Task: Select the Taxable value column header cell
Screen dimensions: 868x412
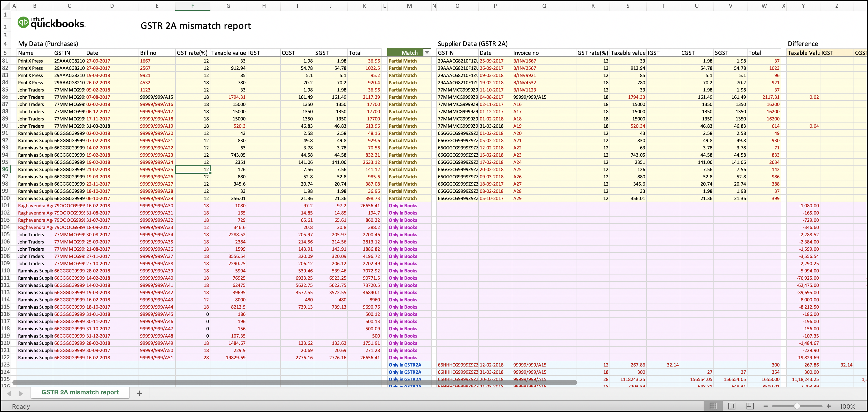Action: (x=228, y=52)
